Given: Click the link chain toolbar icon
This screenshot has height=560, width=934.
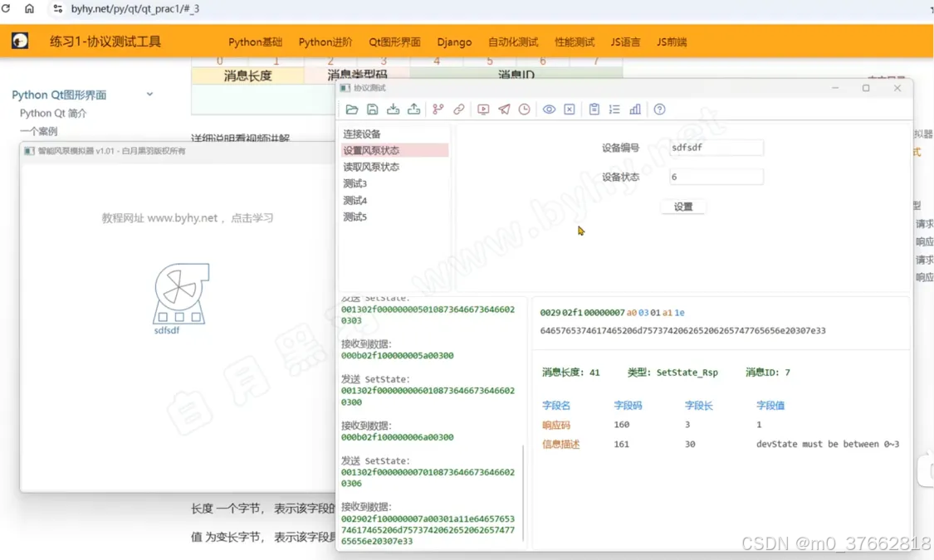Looking at the screenshot, I should [x=459, y=110].
